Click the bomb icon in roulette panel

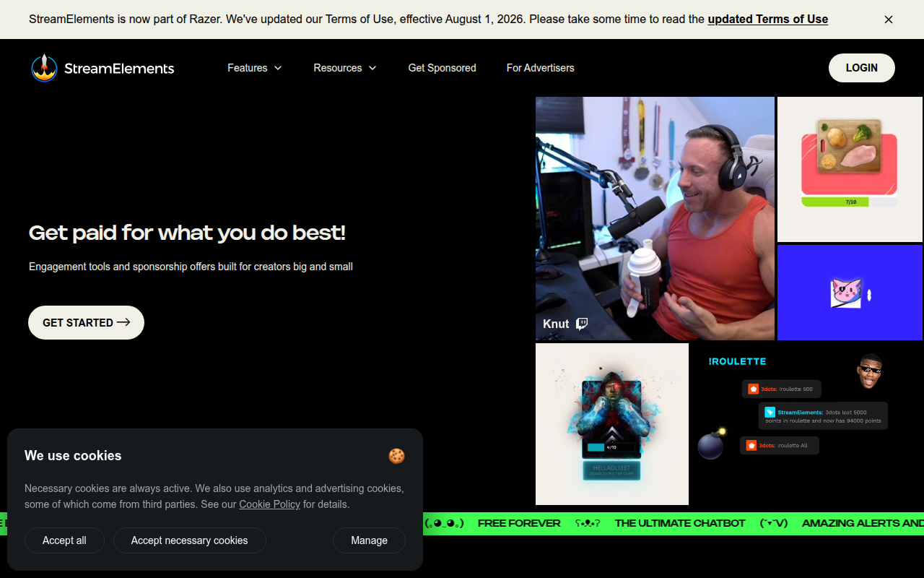711,444
